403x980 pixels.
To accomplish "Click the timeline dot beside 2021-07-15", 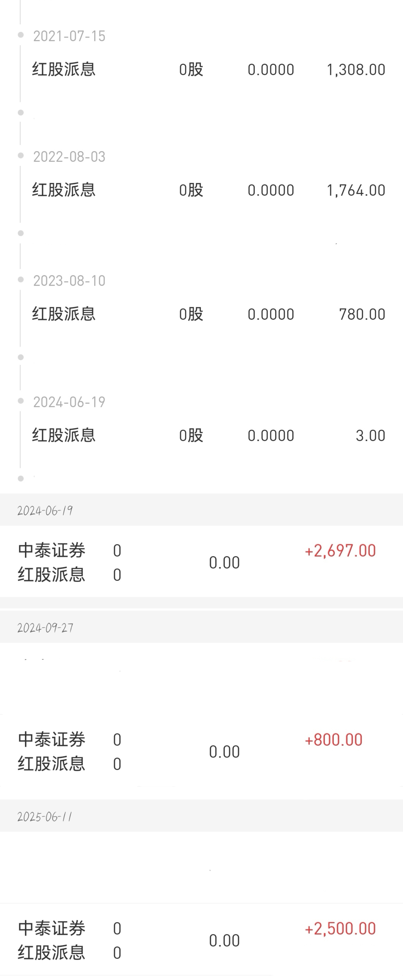I will (x=21, y=35).
